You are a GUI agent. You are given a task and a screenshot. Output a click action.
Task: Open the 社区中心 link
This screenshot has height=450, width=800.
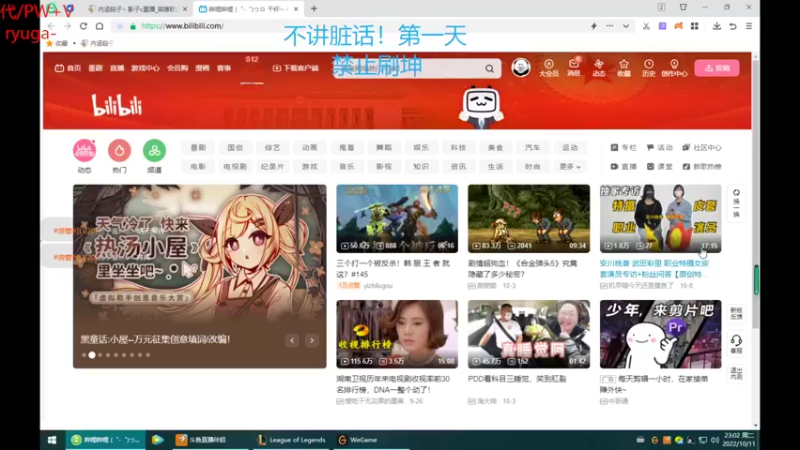click(x=702, y=147)
